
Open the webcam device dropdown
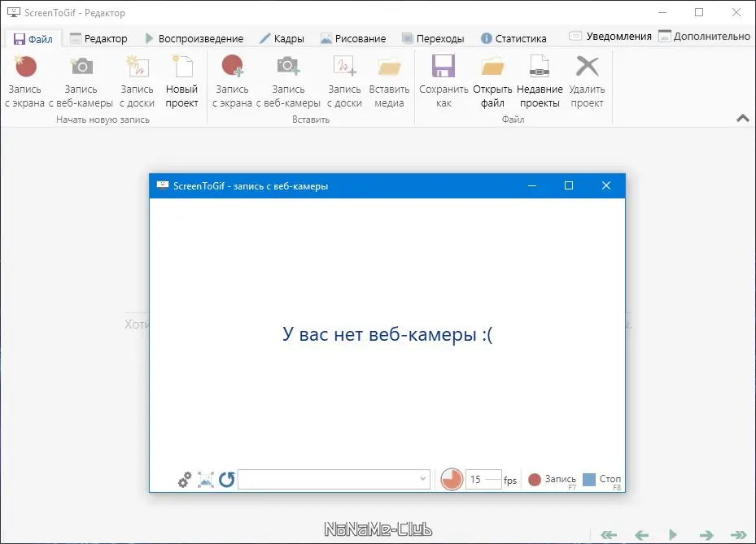[334, 480]
